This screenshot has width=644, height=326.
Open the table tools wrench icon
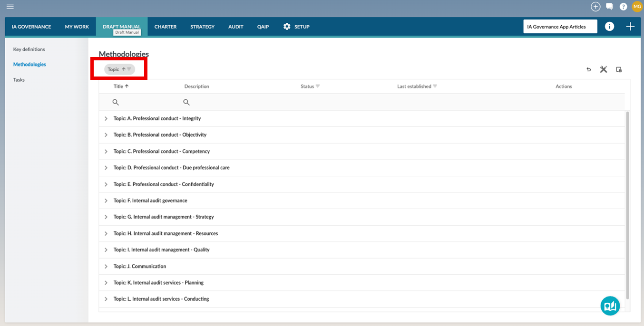[604, 69]
